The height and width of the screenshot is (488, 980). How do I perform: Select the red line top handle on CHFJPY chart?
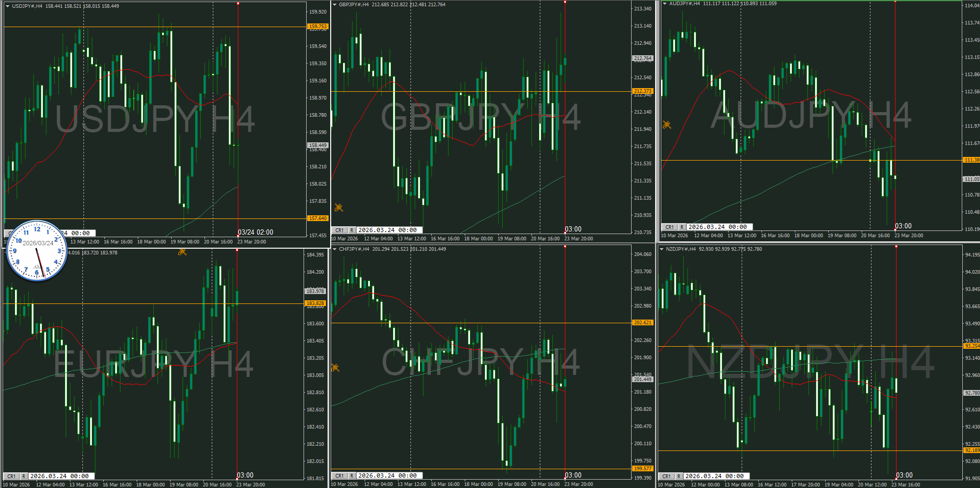pos(565,247)
